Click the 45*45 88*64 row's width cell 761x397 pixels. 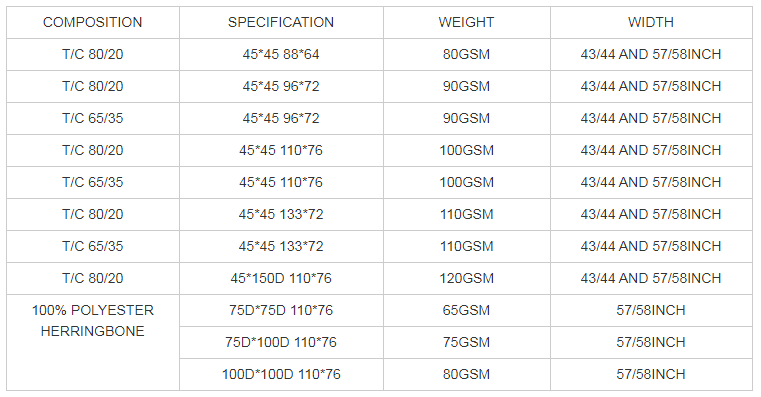(x=651, y=54)
